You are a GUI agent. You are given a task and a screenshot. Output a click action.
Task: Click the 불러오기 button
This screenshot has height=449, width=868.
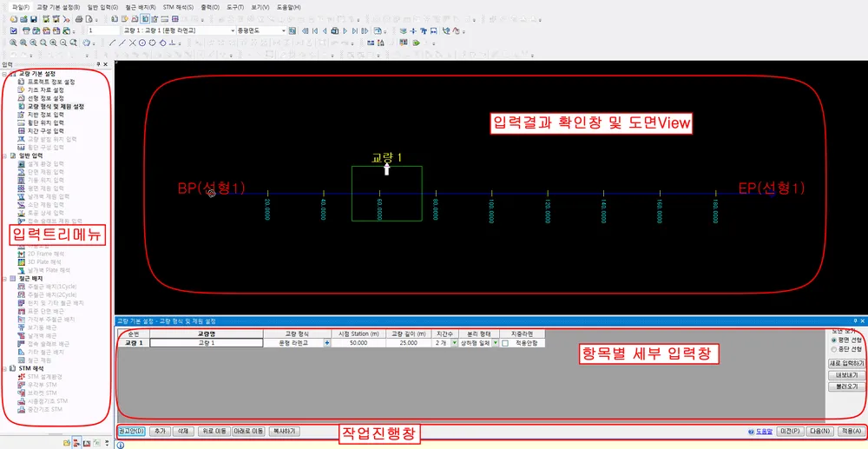tap(845, 387)
